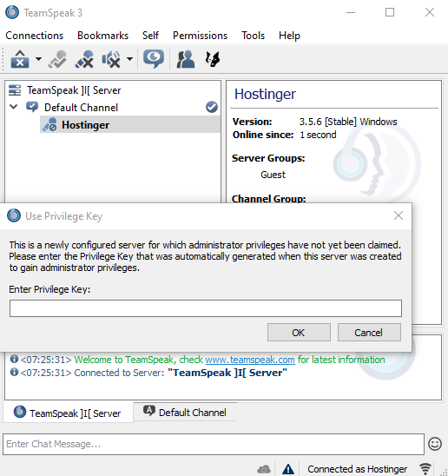Click the myTeamSpeak cloud status icon
Viewport: 448px width, 476px height.
(x=264, y=469)
